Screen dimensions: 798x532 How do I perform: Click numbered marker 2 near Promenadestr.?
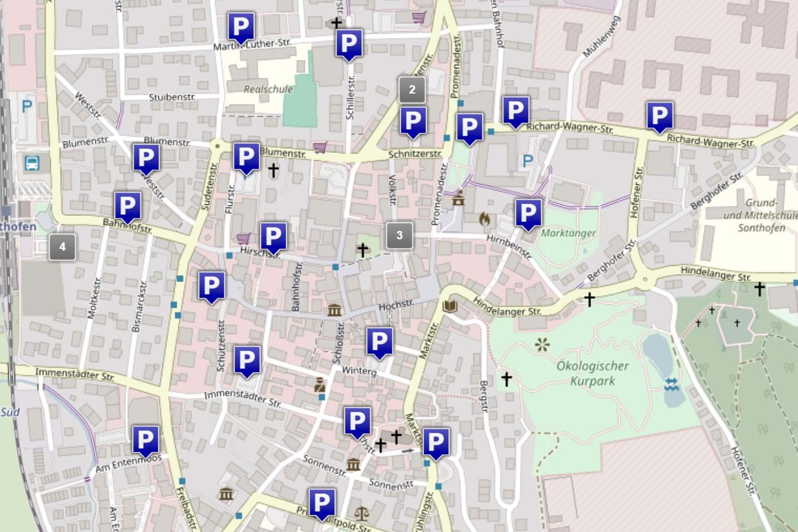pyautogui.click(x=412, y=90)
